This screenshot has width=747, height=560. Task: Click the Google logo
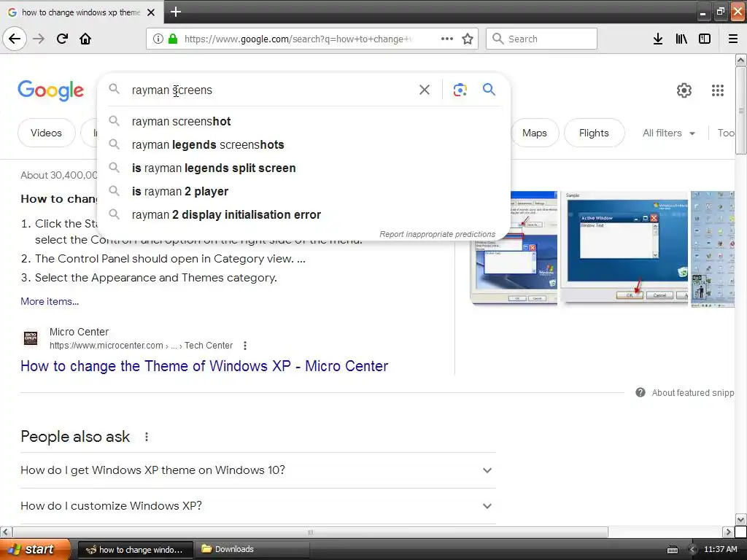tap(50, 90)
